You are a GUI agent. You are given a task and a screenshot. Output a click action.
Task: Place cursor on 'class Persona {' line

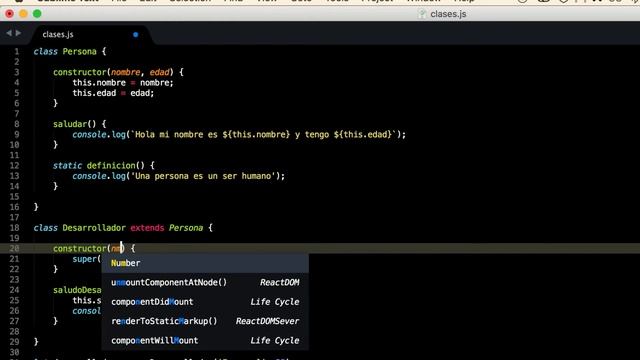coord(69,51)
